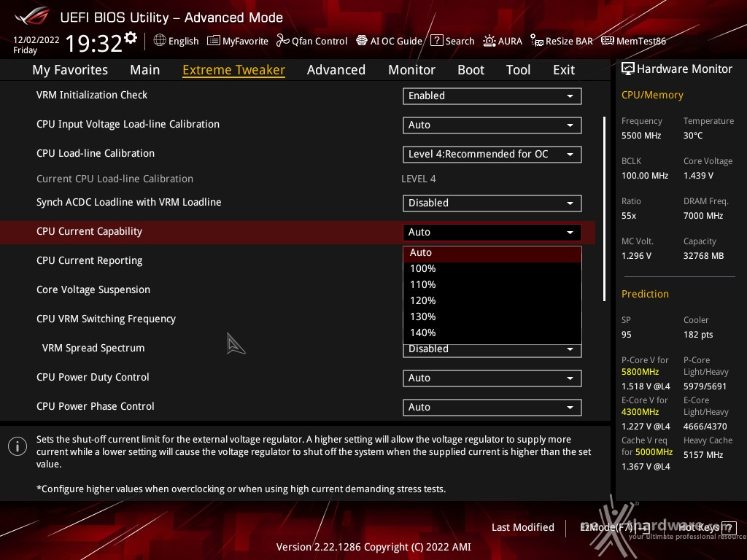Click the English language globe icon
747x560 pixels.
pyautogui.click(x=160, y=41)
